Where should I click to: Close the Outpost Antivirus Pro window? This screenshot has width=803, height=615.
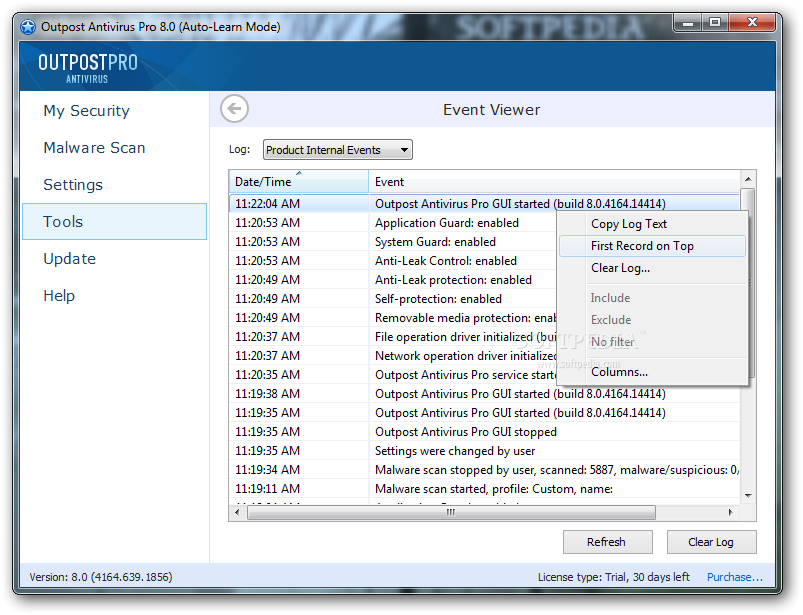[752, 23]
